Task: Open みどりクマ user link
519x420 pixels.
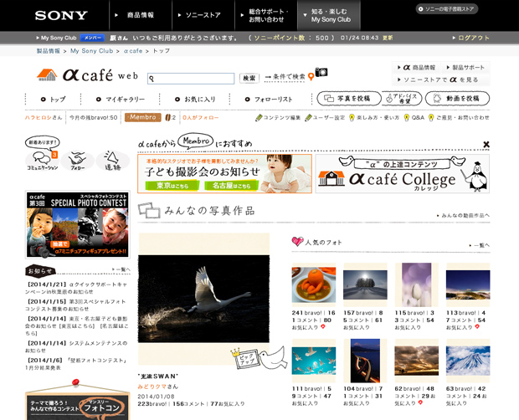Action: (154, 387)
